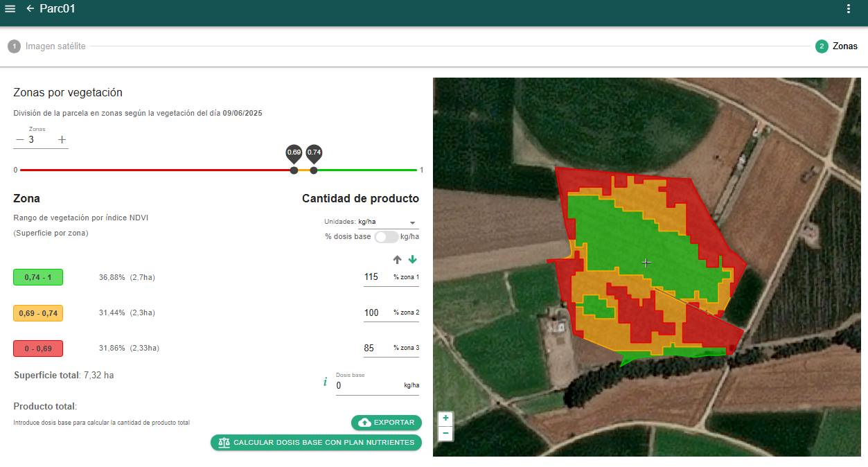The image size is (868, 467).
Task: Click the Exportar button
Action: click(x=386, y=423)
